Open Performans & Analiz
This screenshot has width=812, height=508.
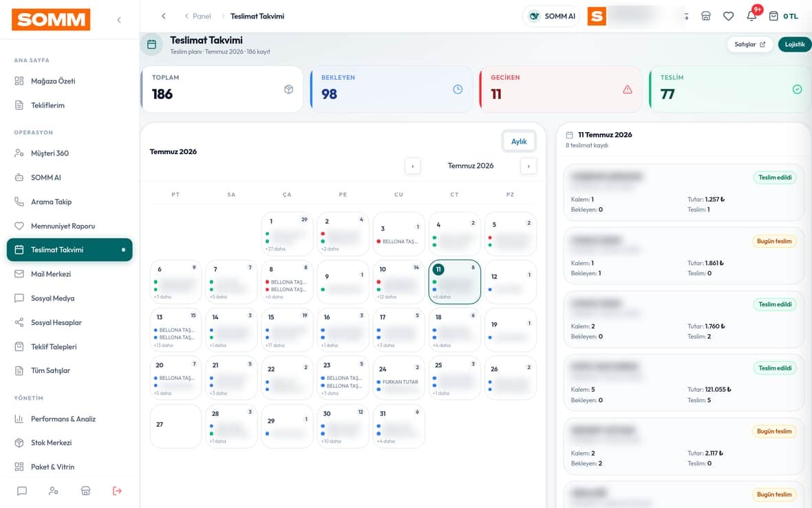pos(70,419)
